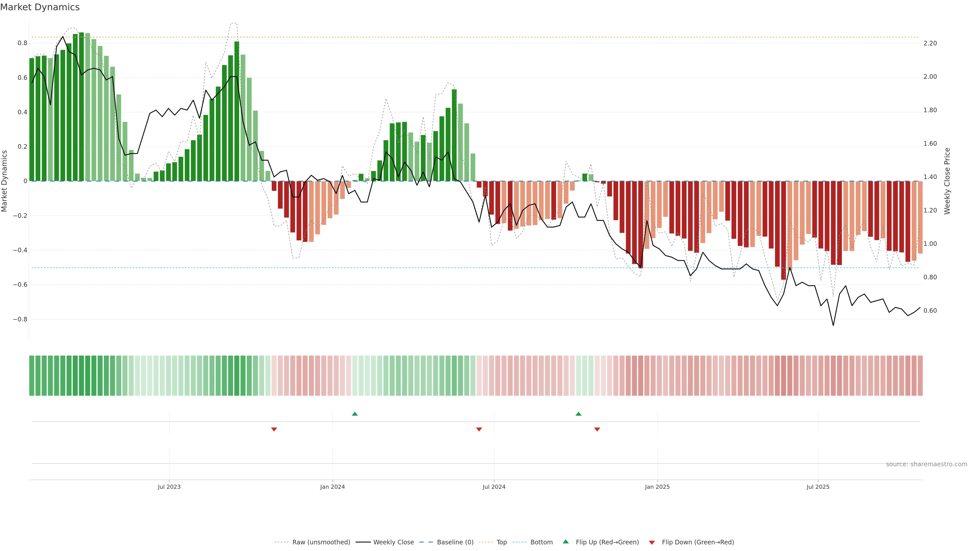
Task: Click the Jan 2025 axis label
Action: coord(657,487)
